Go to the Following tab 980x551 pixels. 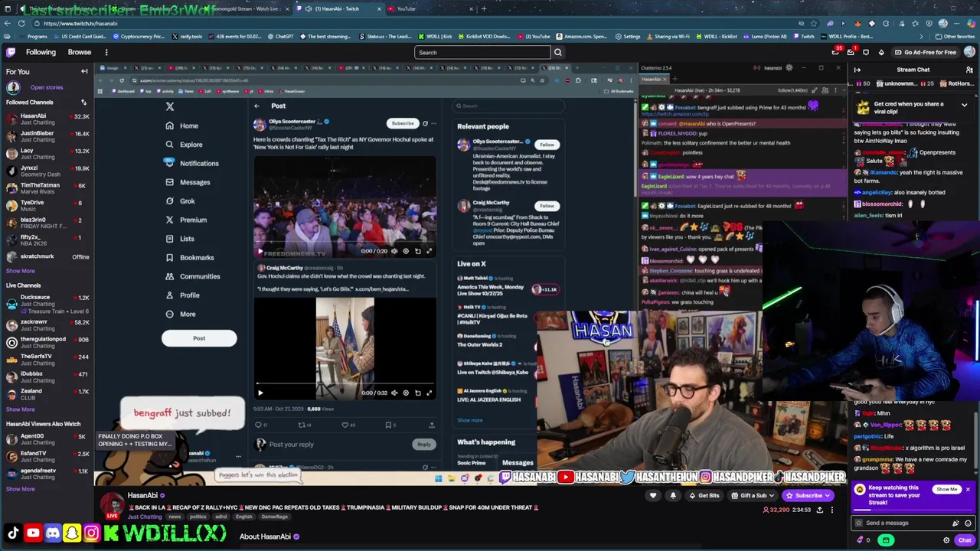[x=41, y=52]
